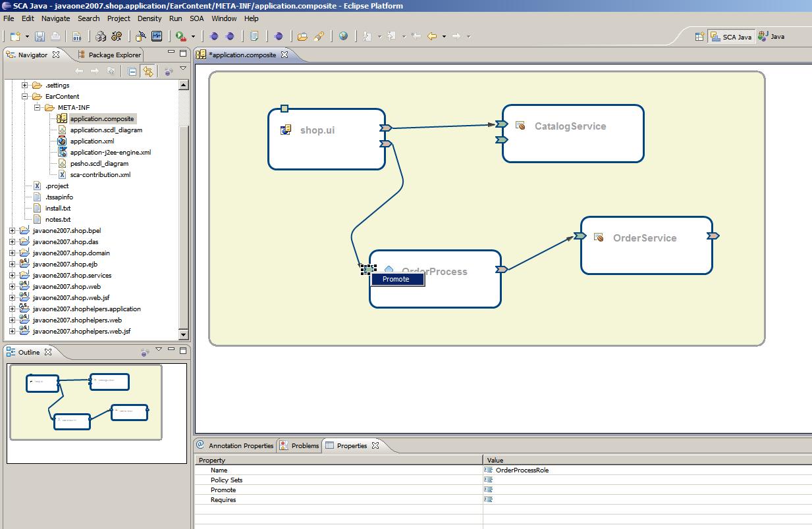Click the OrderService component icon
The width and height of the screenshot is (812, 529).
[599, 238]
